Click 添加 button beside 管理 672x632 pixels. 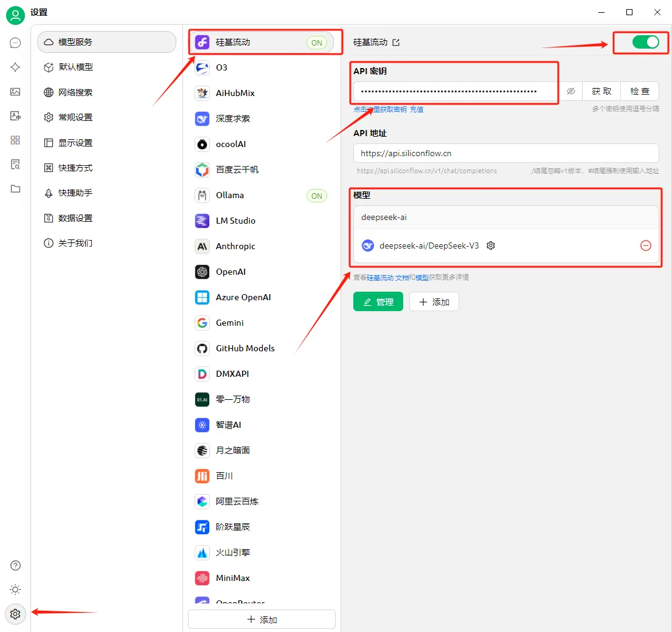click(x=434, y=302)
